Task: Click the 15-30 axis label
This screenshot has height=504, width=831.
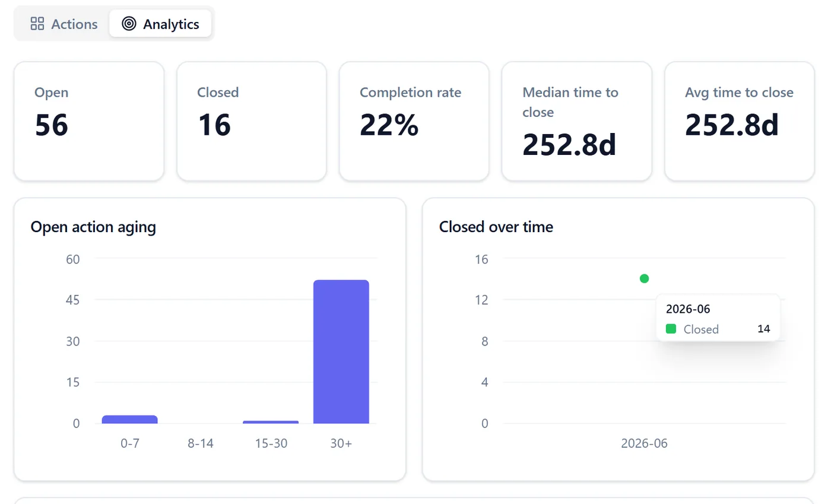Action: pyautogui.click(x=271, y=443)
